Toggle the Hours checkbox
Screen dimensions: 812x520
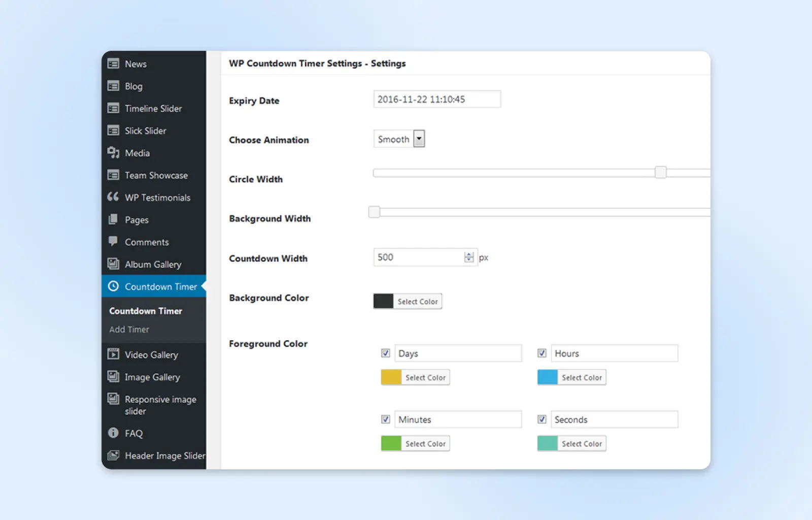click(x=542, y=353)
